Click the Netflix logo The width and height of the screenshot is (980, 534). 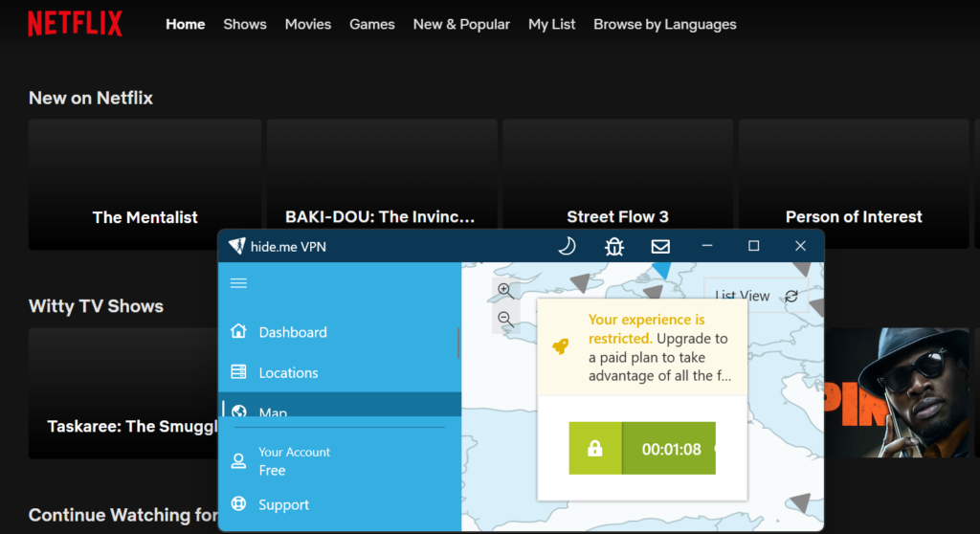pos(75,24)
